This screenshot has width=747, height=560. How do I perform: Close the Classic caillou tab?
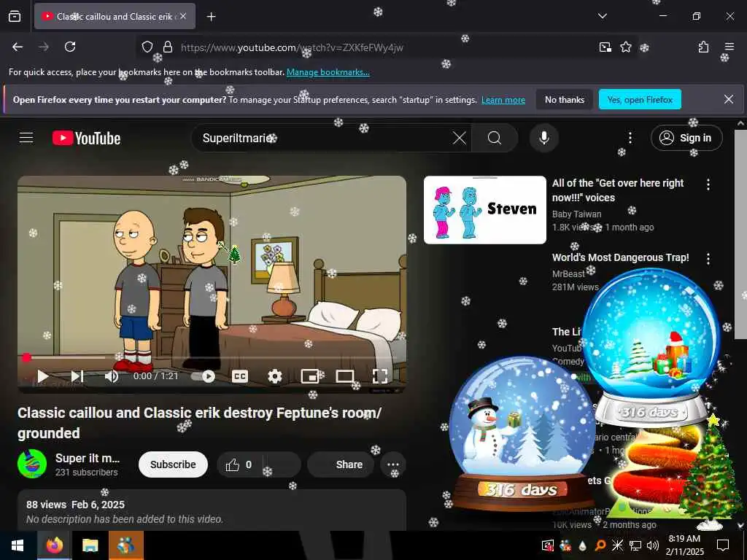pos(183,16)
